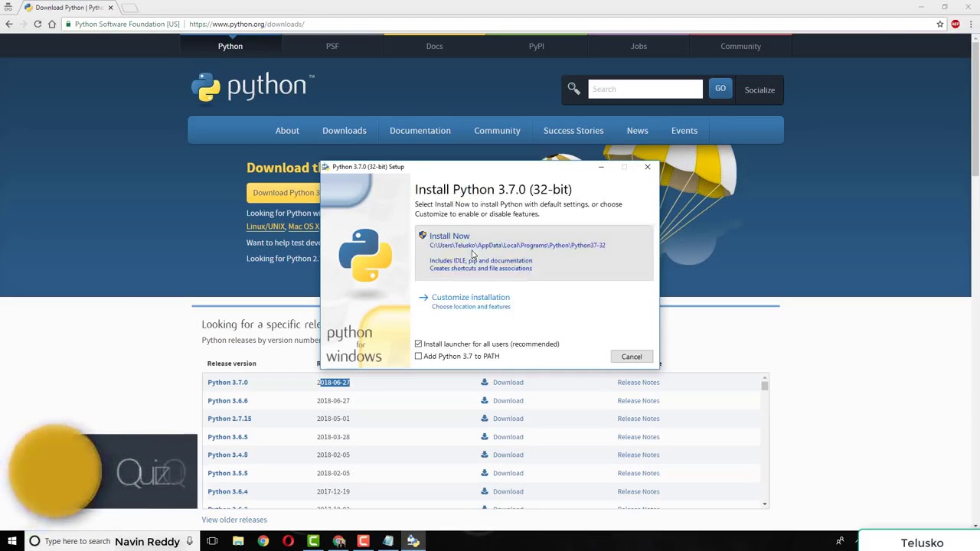Switch to the PSF top tab
The height and width of the screenshot is (551, 980).
tap(332, 46)
